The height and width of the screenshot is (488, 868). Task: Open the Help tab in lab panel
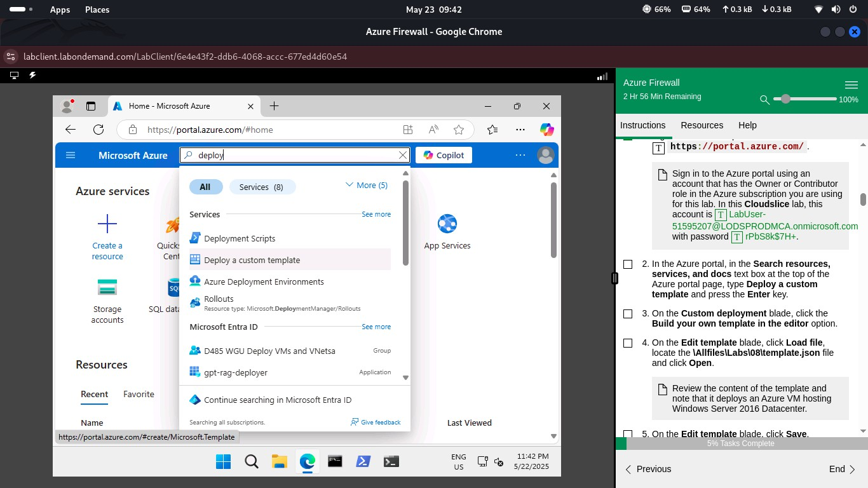pyautogui.click(x=747, y=125)
